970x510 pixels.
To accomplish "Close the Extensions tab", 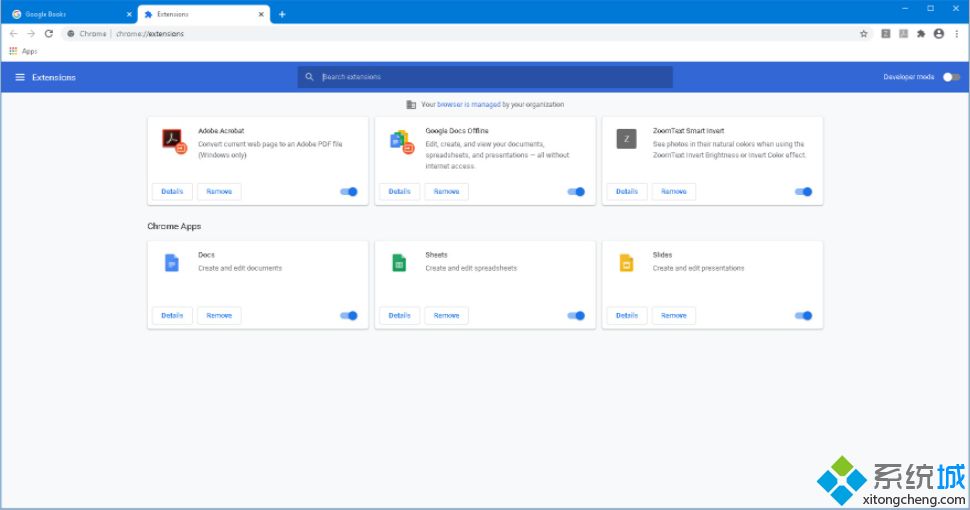I will [x=261, y=14].
